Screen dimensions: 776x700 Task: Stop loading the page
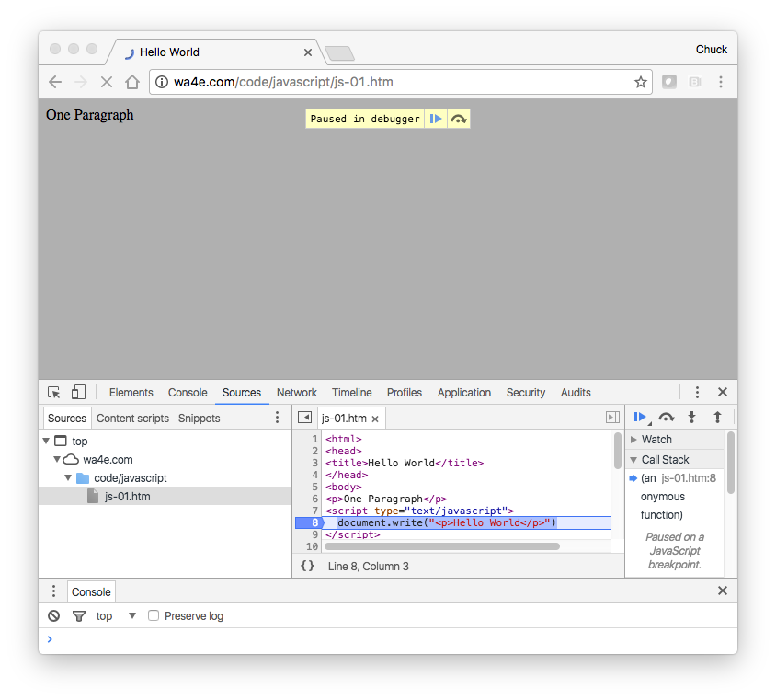(107, 82)
